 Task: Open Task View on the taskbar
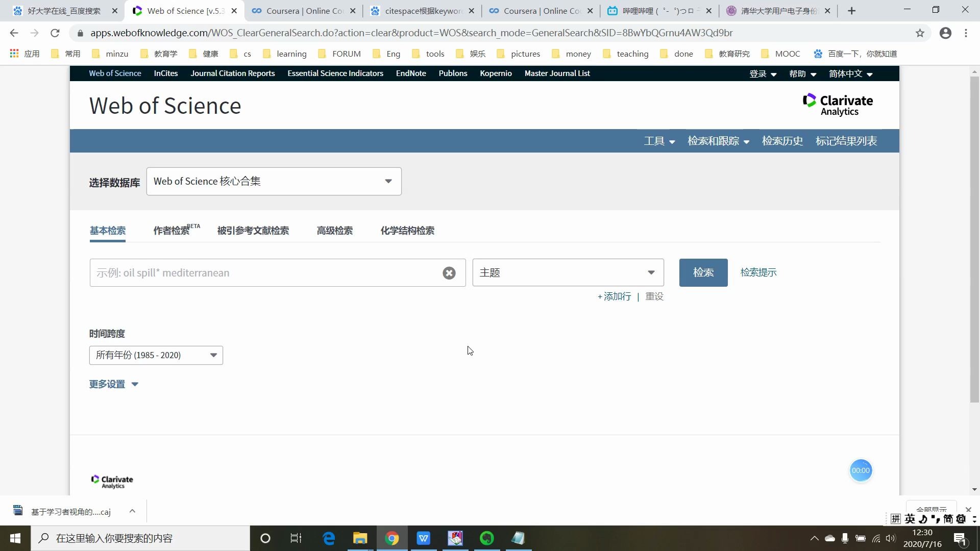click(x=296, y=538)
